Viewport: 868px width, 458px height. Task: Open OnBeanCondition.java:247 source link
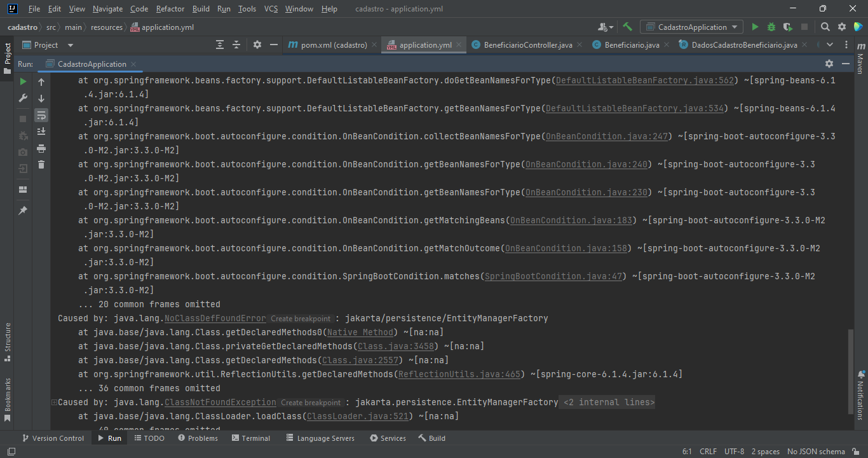607,136
